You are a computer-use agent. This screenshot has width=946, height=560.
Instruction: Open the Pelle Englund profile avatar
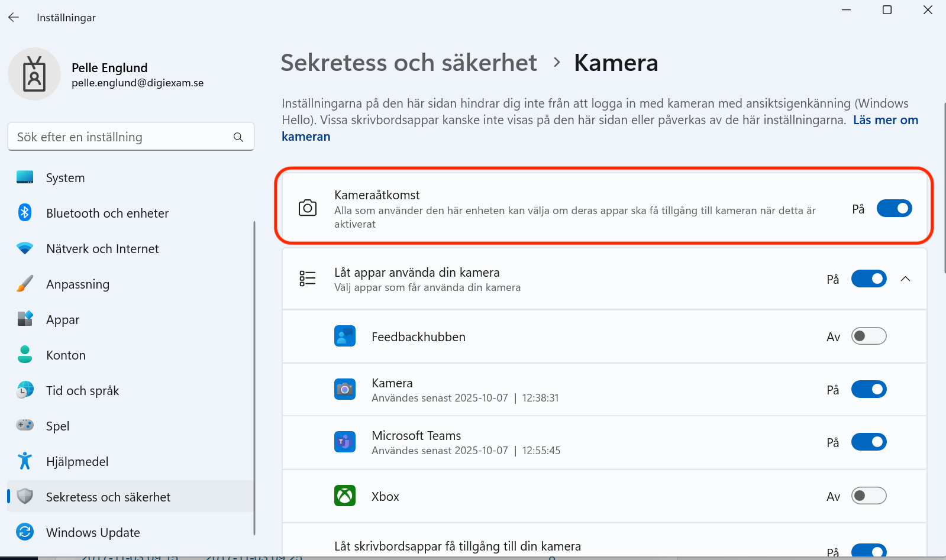tap(34, 74)
